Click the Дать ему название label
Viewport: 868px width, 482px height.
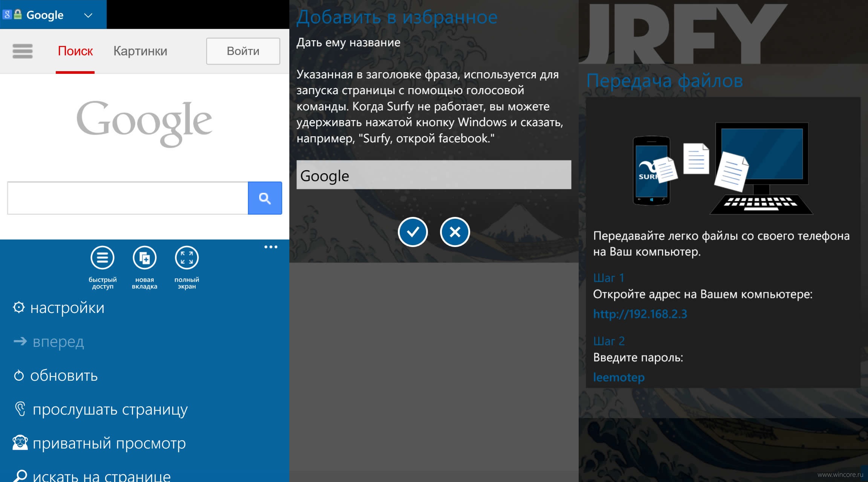tap(348, 43)
